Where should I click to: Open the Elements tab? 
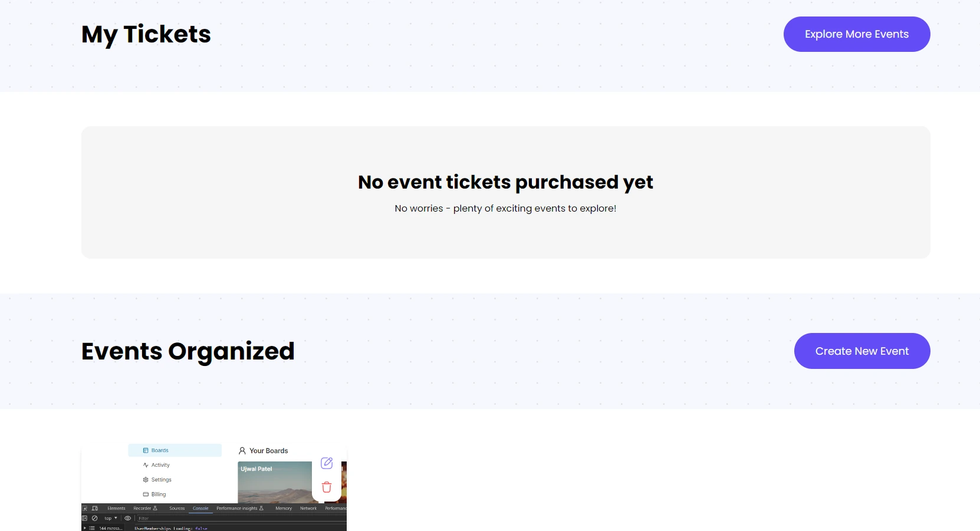pyautogui.click(x=116, y=508)
